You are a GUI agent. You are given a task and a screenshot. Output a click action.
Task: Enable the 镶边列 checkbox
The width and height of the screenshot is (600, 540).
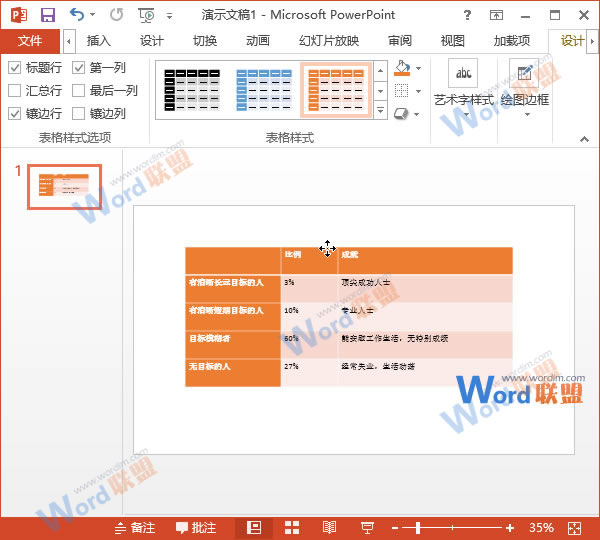78,114
